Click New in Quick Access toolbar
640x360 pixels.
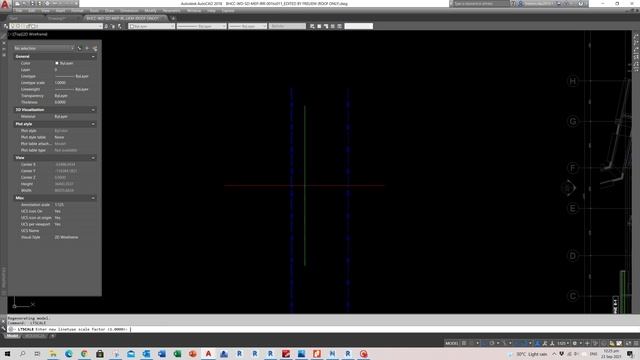pos(18,3)
